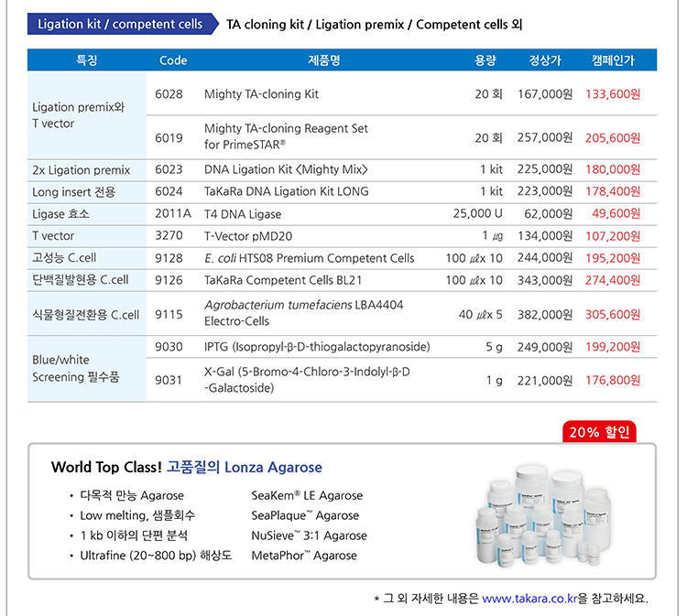Select product code 6019
The width and height of the screenshot is (687, 616).
(x=169, y=138)
